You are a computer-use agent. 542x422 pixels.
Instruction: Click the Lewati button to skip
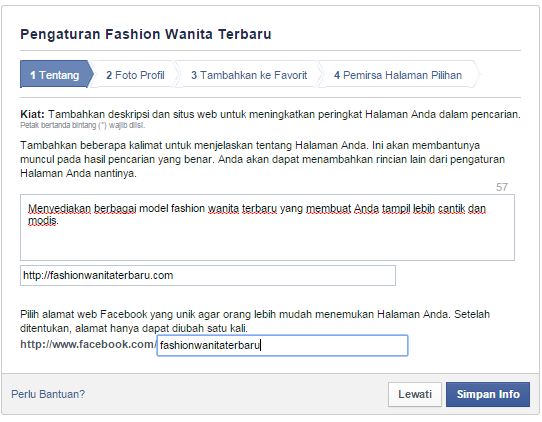point(415,394)
